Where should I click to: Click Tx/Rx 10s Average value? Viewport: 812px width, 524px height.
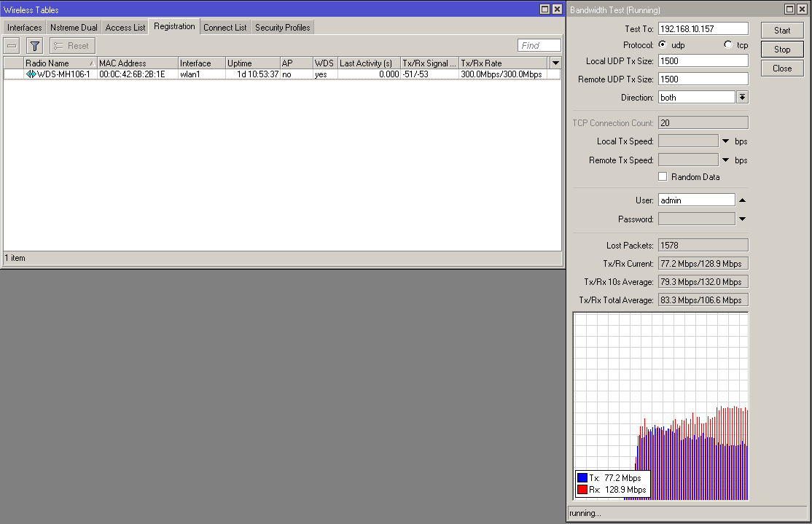click(703, 281)
